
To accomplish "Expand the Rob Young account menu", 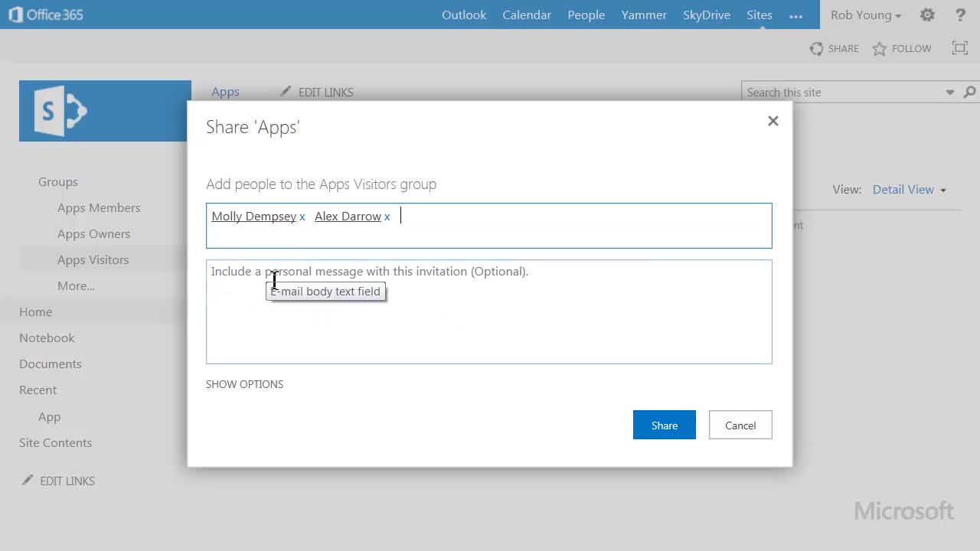I will (866, 15).
